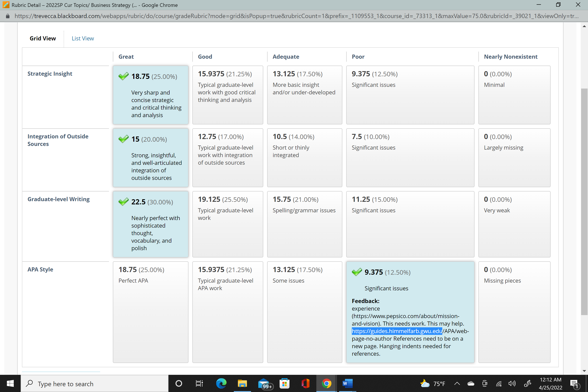The height and width of the screenshot is (392, 588).
Task: Switch to Google Chrome on taskbar
Action: [326, 383]
